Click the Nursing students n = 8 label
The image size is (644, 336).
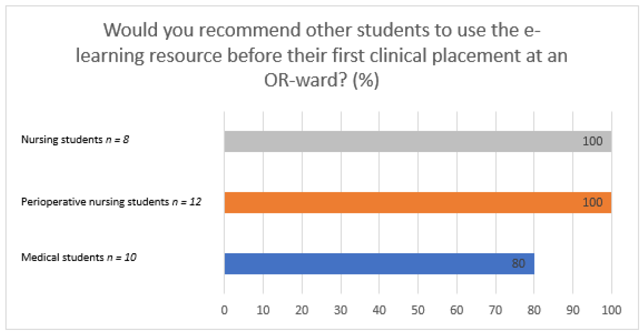click(x=75, y=139)
